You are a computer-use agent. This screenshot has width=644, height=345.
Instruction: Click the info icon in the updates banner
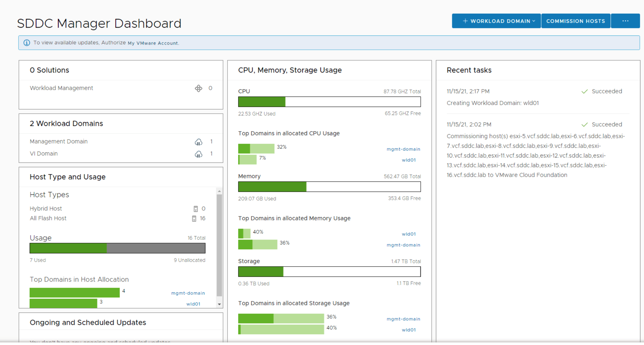coord(26,43)
